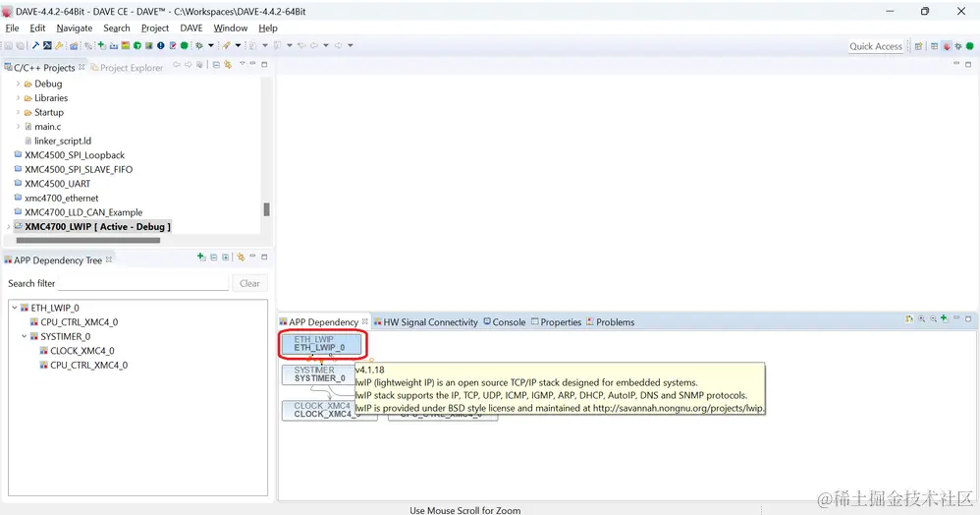Click the Search filter text field

[143, 283]
